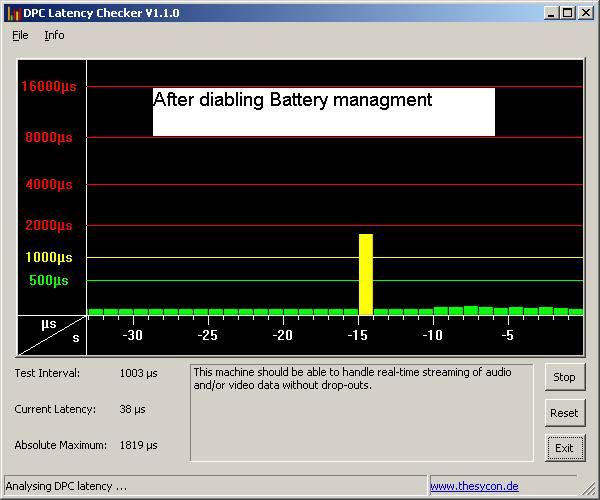Click the Exit button

pyautogui.click(x=564, y=447)
